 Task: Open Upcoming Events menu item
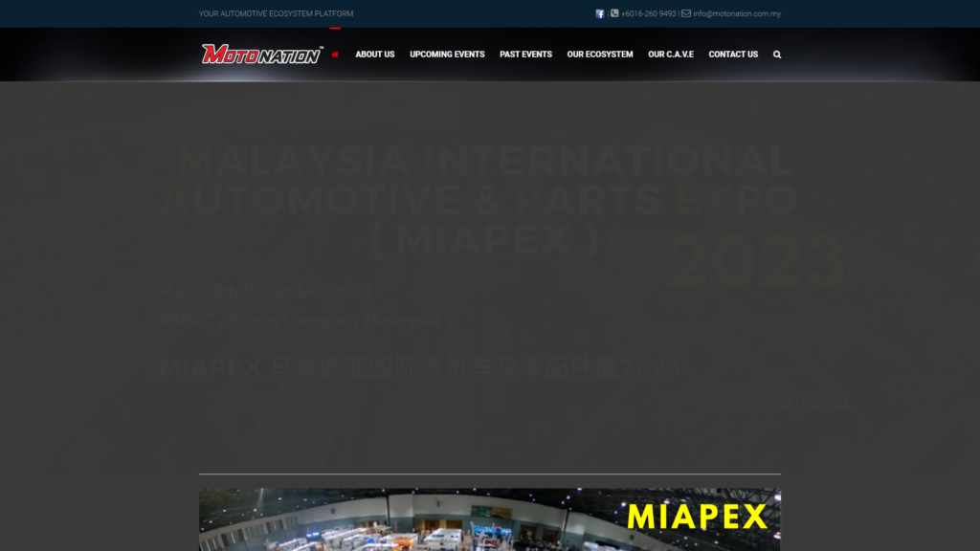(x=447, y=55)
